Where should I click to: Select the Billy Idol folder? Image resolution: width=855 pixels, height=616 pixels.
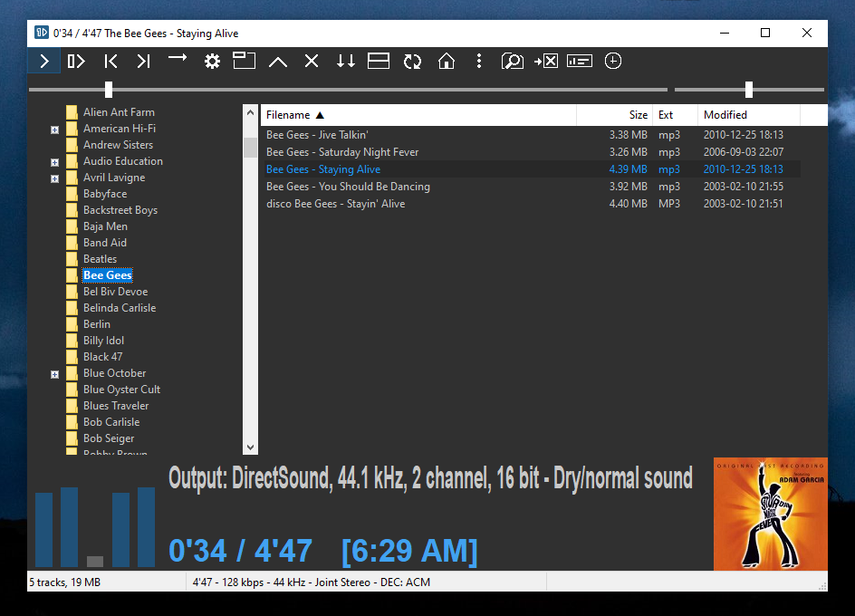(103, 341)
